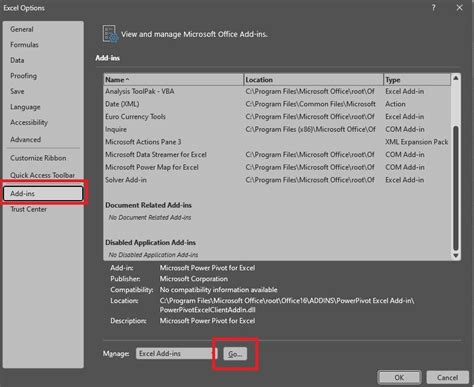
Task: Sort add-ins by Type column header
Action: [417, 80]
